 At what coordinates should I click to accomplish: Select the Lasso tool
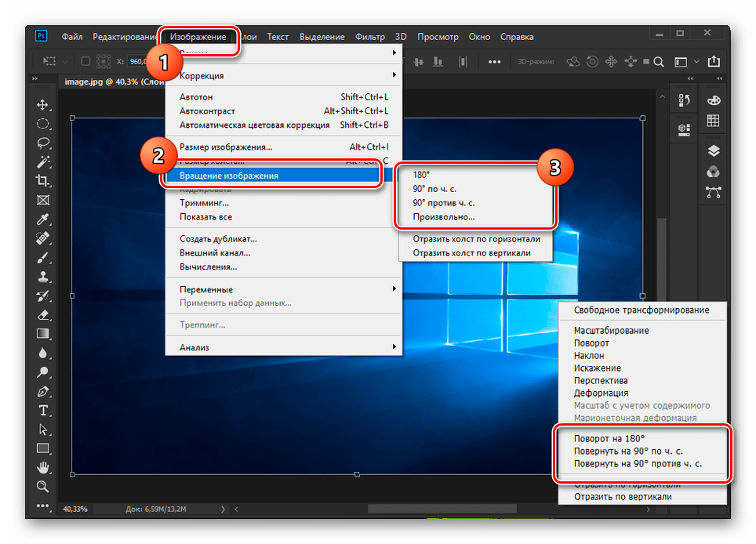43,143
